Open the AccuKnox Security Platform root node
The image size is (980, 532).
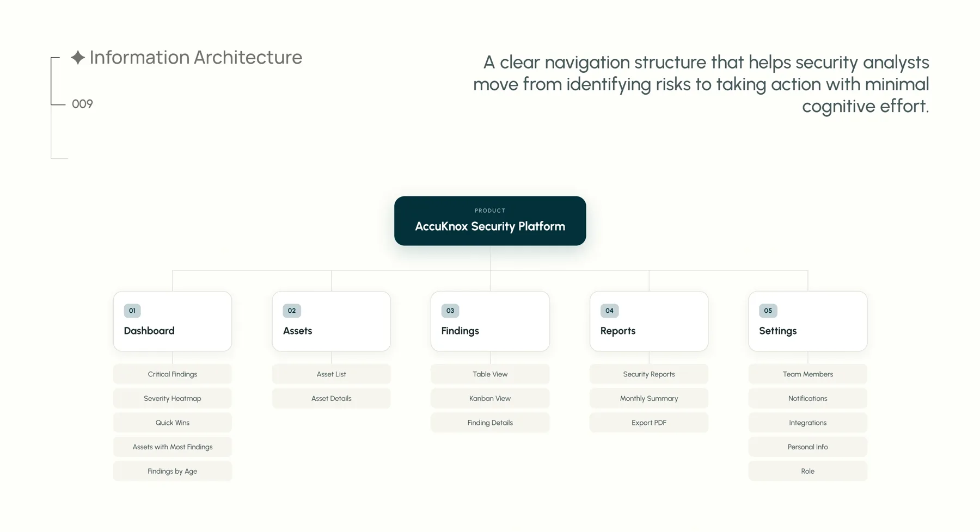tap(490, 221)
